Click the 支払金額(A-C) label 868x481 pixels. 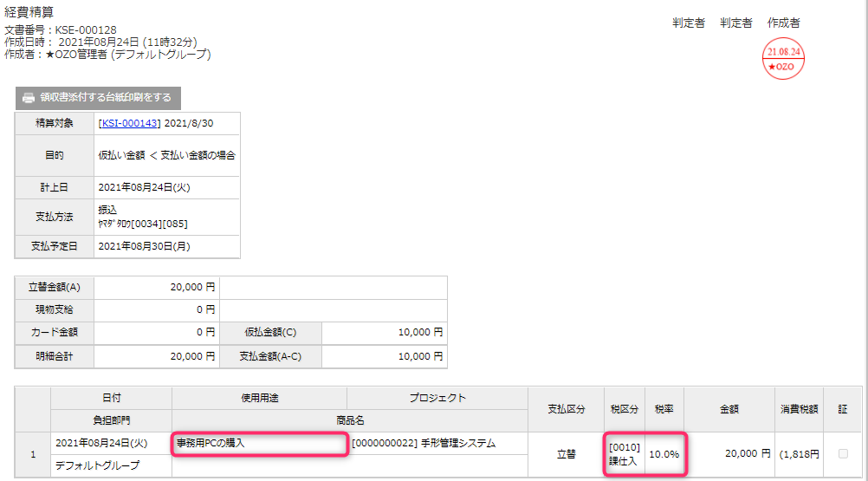point(270,356)
